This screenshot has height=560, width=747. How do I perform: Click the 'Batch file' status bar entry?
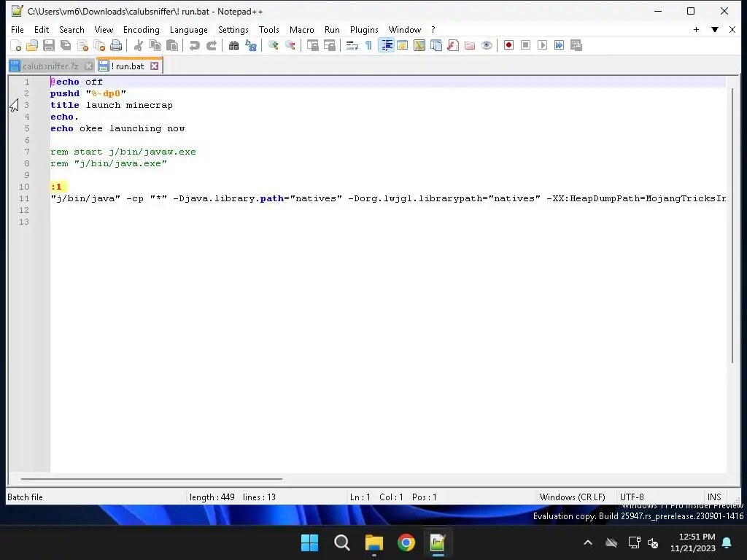coord(25,497)
